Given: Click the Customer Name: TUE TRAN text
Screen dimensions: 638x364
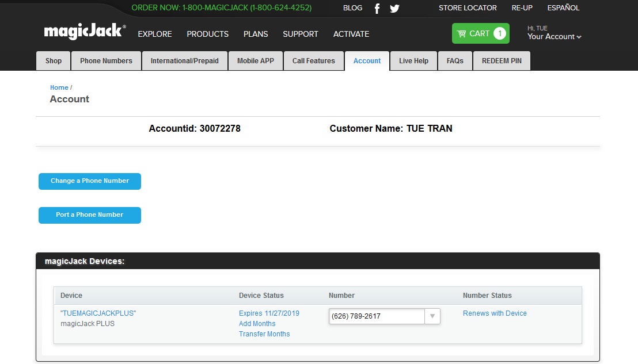Looking at the screenshot, I should [391, 128].
